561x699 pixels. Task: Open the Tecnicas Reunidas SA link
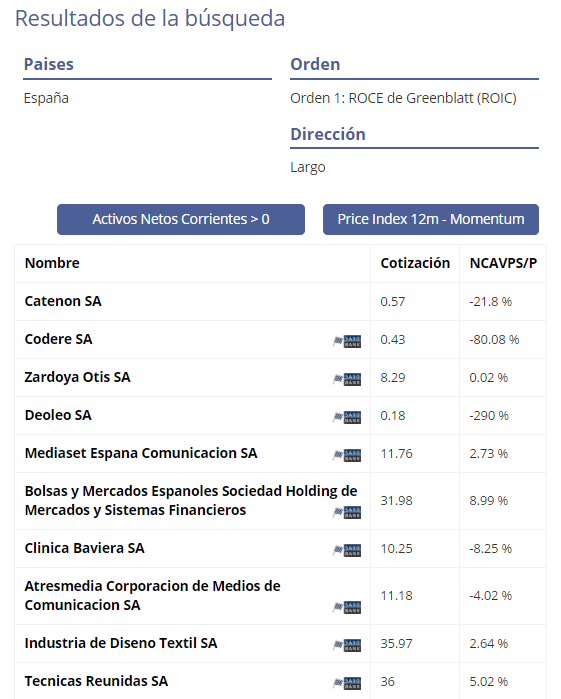click(x=96, y=681)
